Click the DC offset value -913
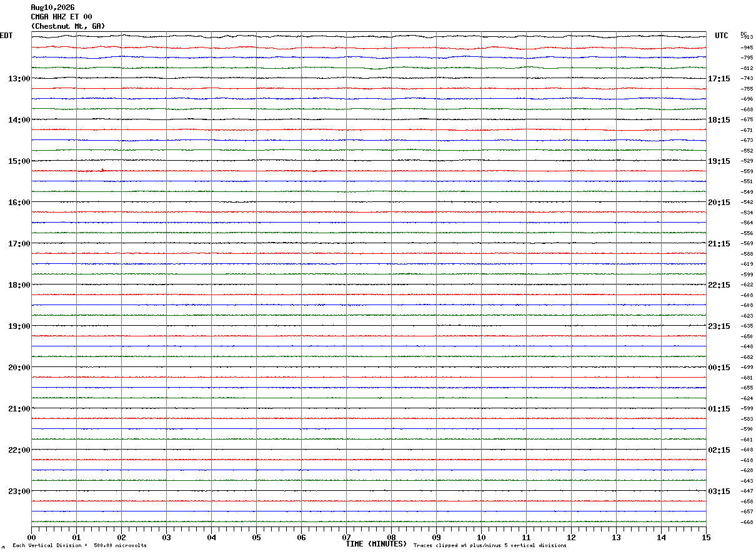The width and height of the screenshot is (756, 554). (747, 38)
